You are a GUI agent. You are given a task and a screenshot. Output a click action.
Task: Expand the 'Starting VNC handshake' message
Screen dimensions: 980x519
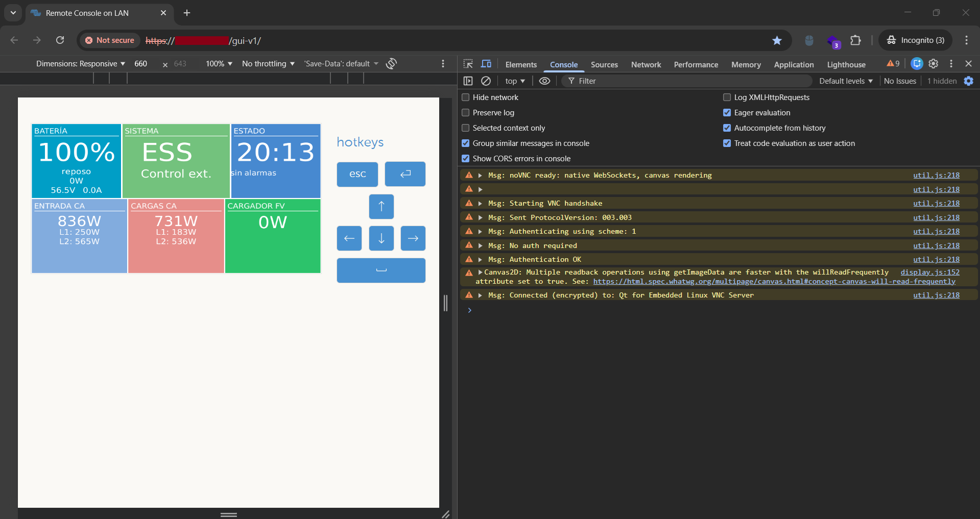tap(480, 203)
